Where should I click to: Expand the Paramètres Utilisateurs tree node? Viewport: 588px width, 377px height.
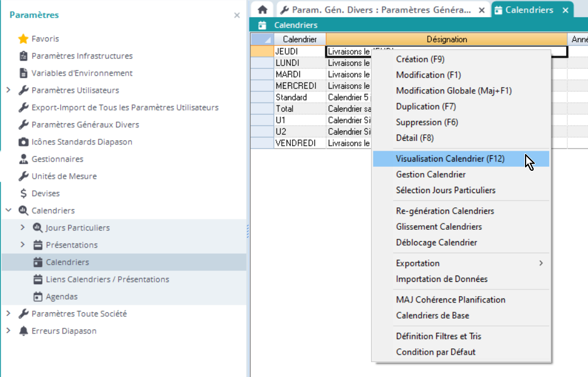(x=9, y=91)
